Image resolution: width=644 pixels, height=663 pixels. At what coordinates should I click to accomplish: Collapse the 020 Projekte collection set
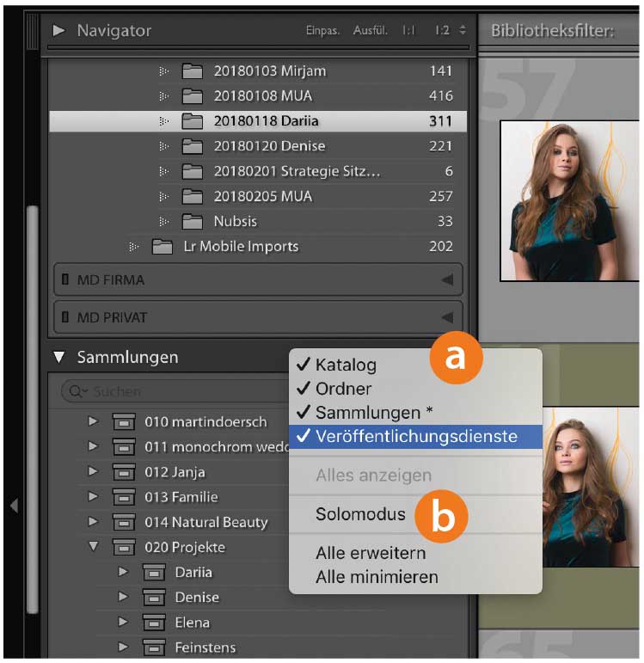point(94,546)
